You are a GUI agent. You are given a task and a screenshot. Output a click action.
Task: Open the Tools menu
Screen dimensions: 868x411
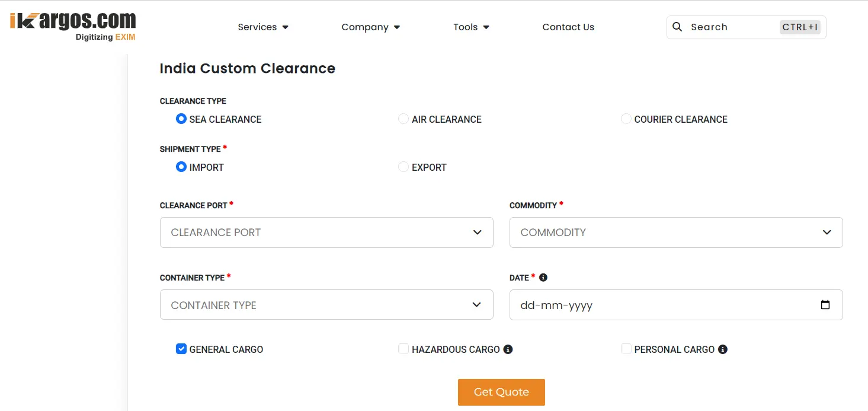(x=471, y=27)
